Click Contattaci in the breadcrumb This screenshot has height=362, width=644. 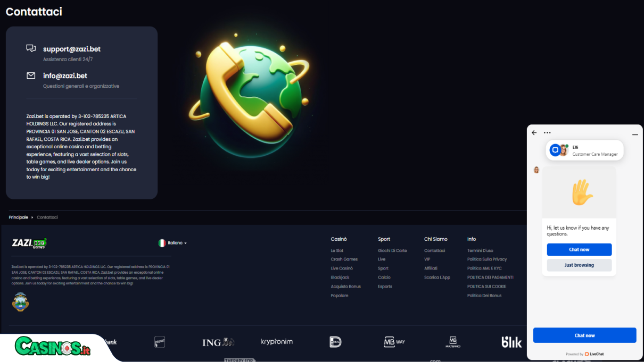tap(47, 217)
